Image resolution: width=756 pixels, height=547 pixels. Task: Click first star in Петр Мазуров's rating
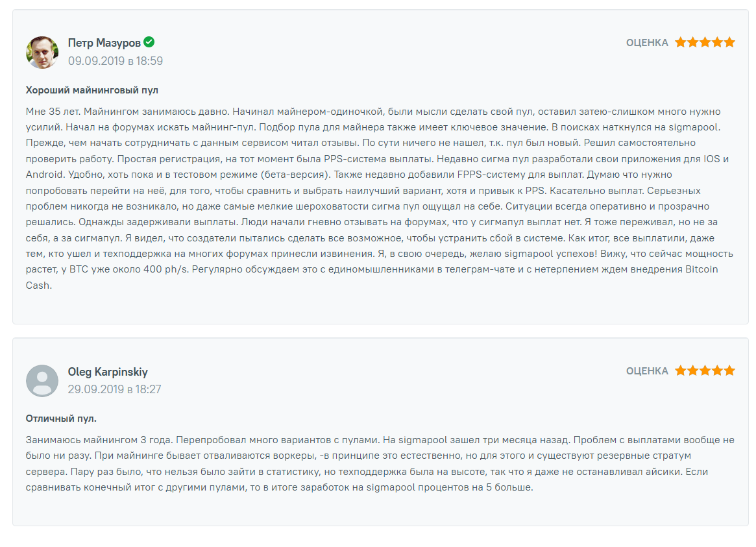pos(680,42)
